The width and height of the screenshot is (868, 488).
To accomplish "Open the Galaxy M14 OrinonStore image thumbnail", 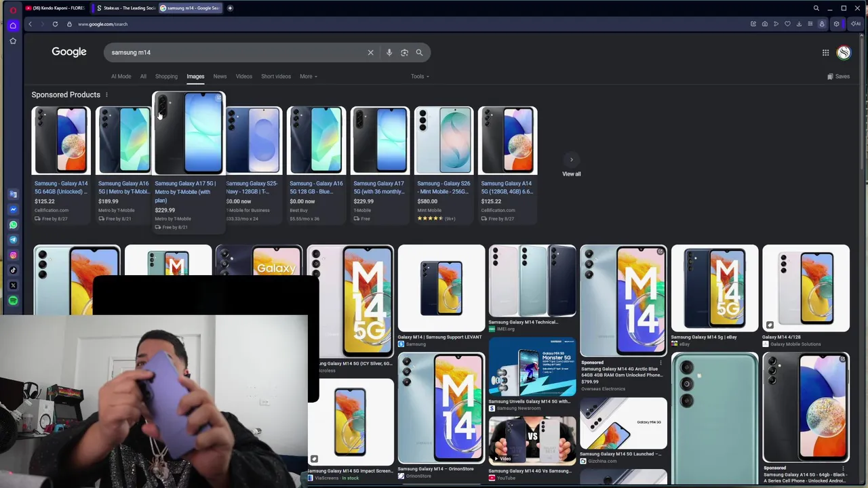I will (x=441, y=408).
